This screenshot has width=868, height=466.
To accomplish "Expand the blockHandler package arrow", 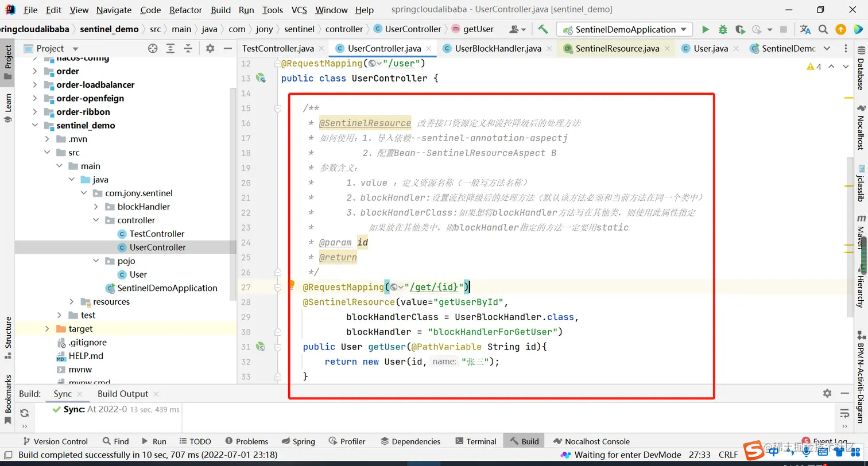I will point(96,207).
